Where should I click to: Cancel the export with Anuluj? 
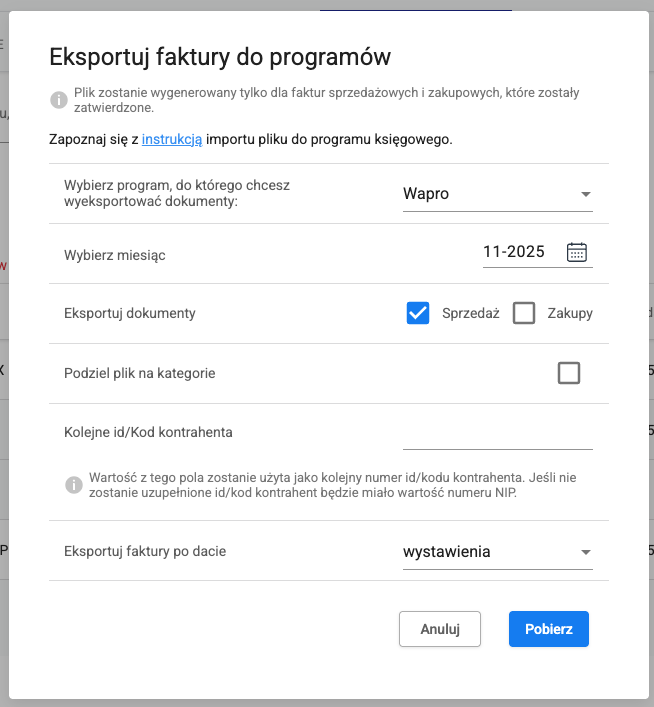(x=440, y=629)
